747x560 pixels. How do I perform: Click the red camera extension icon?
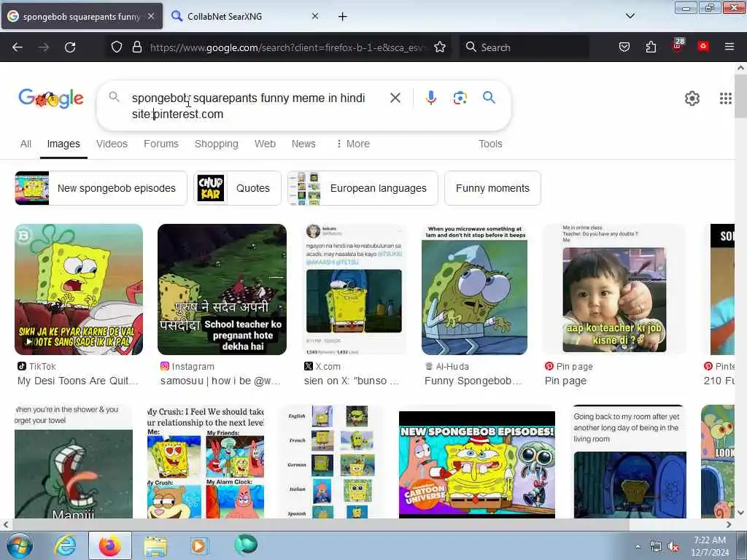click(703, 46)
